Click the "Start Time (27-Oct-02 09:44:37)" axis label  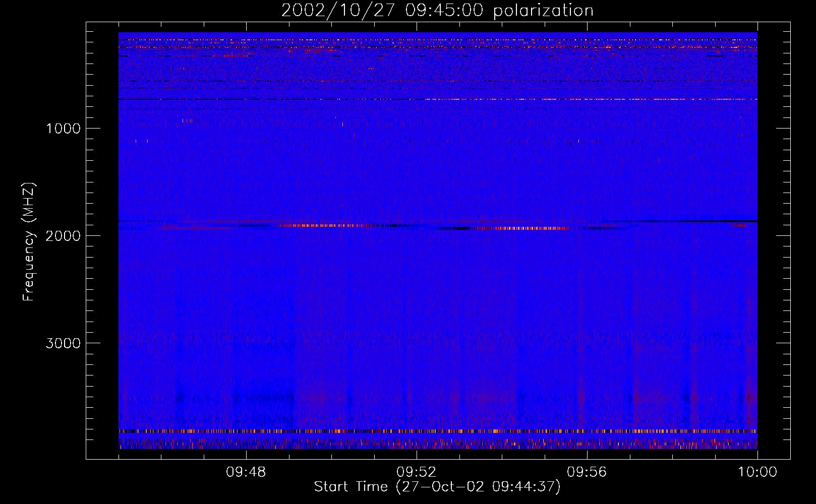click(437, 487)
